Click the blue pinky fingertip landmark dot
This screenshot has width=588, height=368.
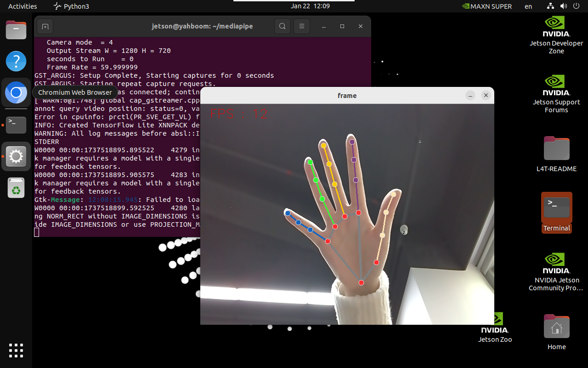coord(288,213)
